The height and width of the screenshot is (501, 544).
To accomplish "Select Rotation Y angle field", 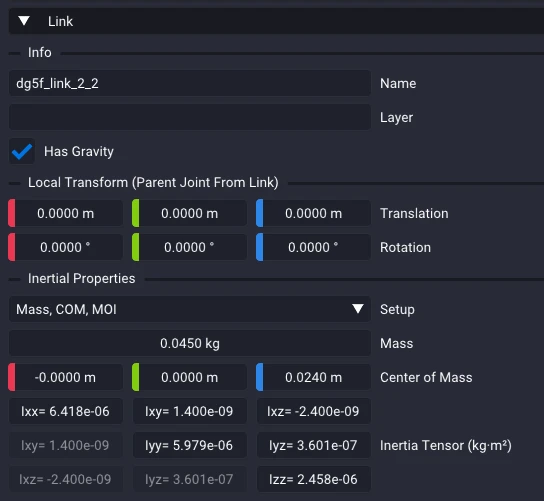I will (189, 247).
